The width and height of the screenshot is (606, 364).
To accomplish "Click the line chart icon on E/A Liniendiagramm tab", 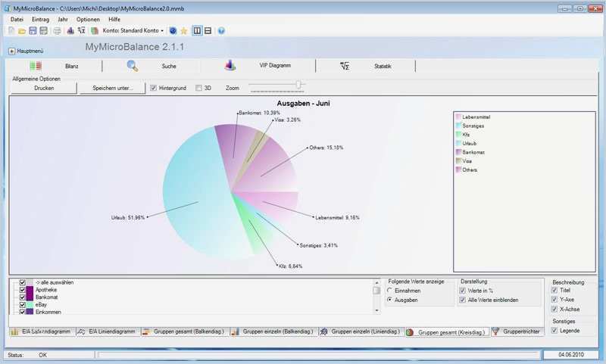I will click(81, 331).
